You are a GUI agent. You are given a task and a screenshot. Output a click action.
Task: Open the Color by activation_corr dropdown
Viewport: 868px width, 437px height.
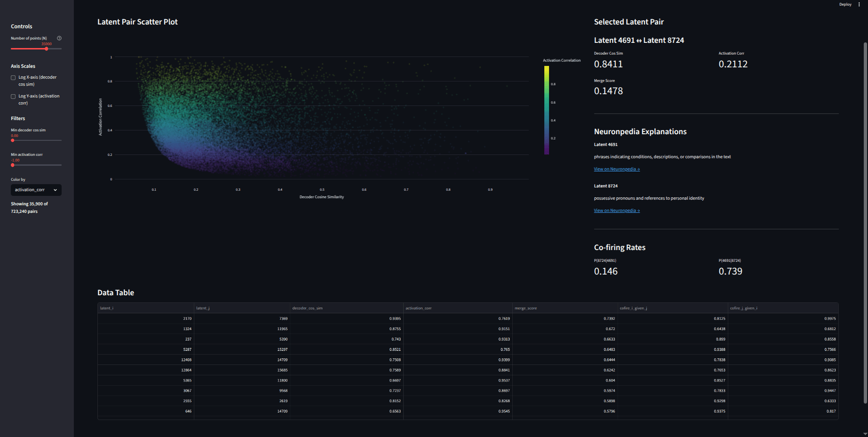point(36,190)
